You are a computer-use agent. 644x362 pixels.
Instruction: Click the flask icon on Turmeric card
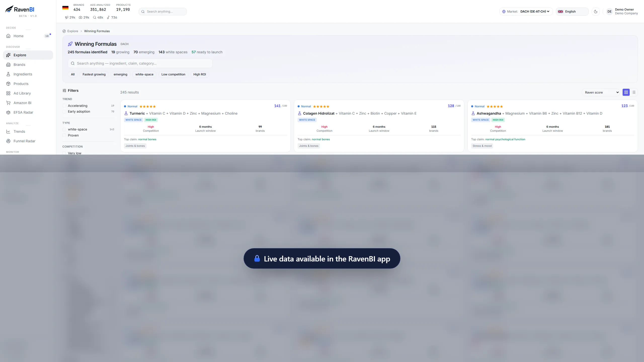126,113
